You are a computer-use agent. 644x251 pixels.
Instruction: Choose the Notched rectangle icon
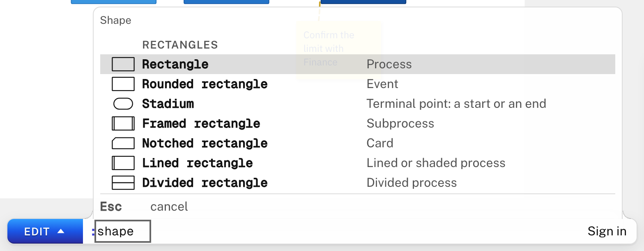click(x=123, y=143)
